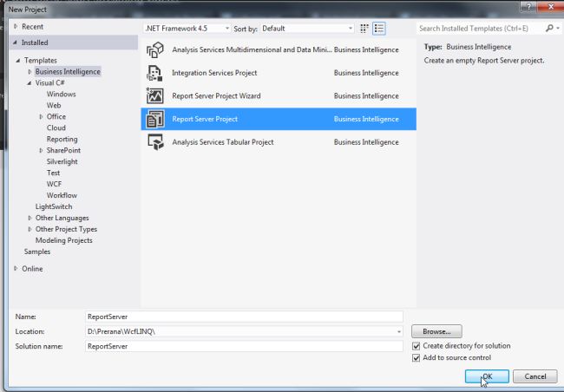564x392 pixels.
Task: Switch to small icons grid view
Action: click(364, 29)
